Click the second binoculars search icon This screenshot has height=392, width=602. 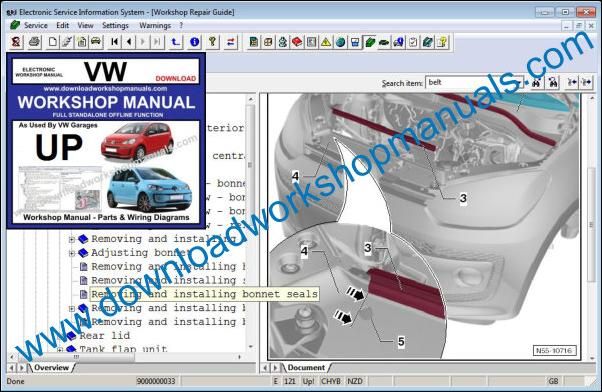coord(553,82)
